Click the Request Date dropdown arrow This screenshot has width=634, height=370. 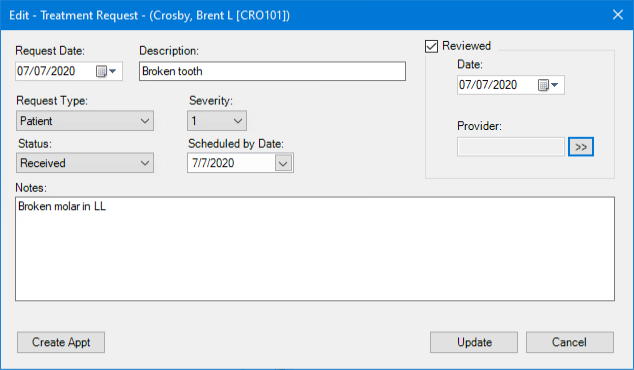[x=113, y=72]
